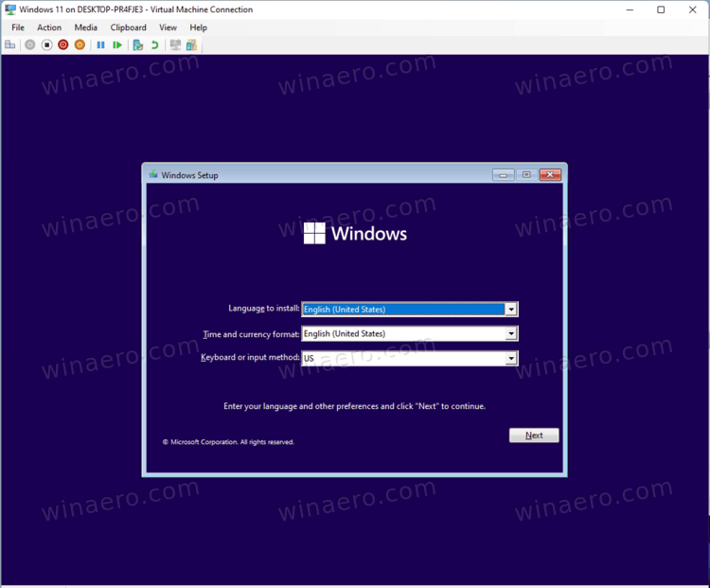Viewport: 710px width, 588px height.
Task: Click the Ctrl+Alt+Delete toolbar icon
Action: click(10, 45)
